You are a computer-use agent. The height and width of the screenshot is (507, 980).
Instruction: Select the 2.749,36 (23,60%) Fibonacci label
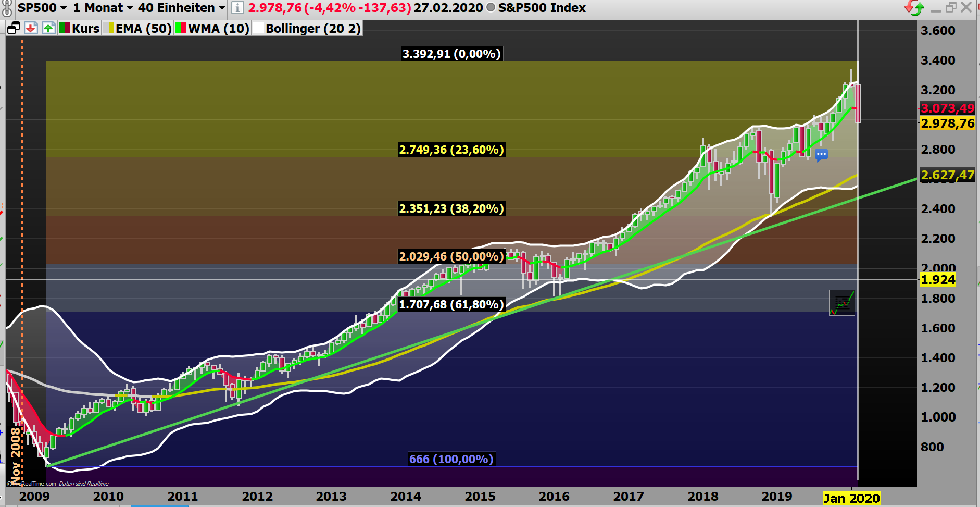(451, 150)
